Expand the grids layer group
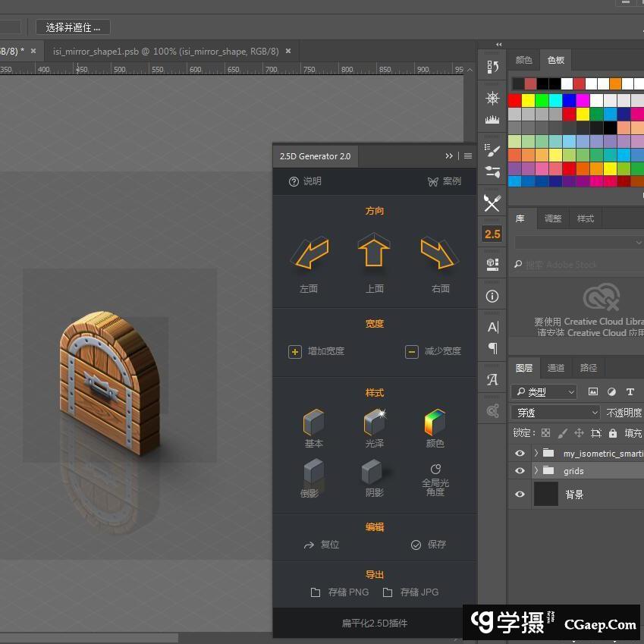This screenshot has width=644, height=644. pos(536,471)
